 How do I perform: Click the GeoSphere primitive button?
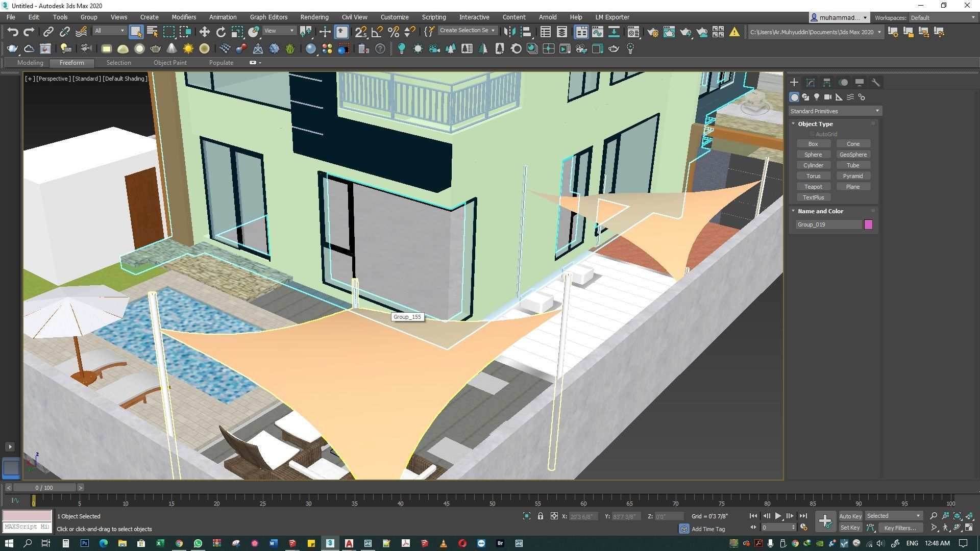853,155
